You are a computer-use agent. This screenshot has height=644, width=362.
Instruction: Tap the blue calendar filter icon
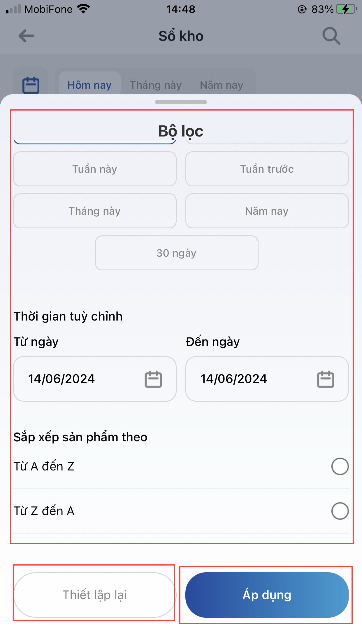click(31, 85)
